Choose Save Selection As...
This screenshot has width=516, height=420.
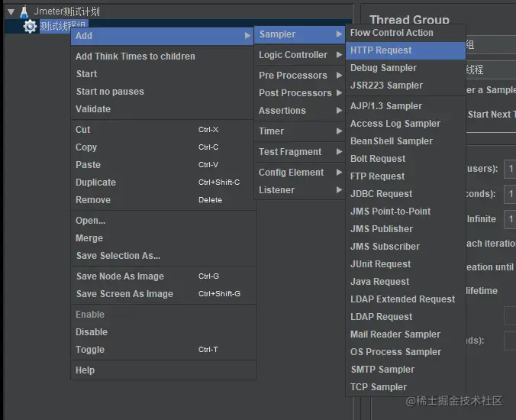click(163, 256)
